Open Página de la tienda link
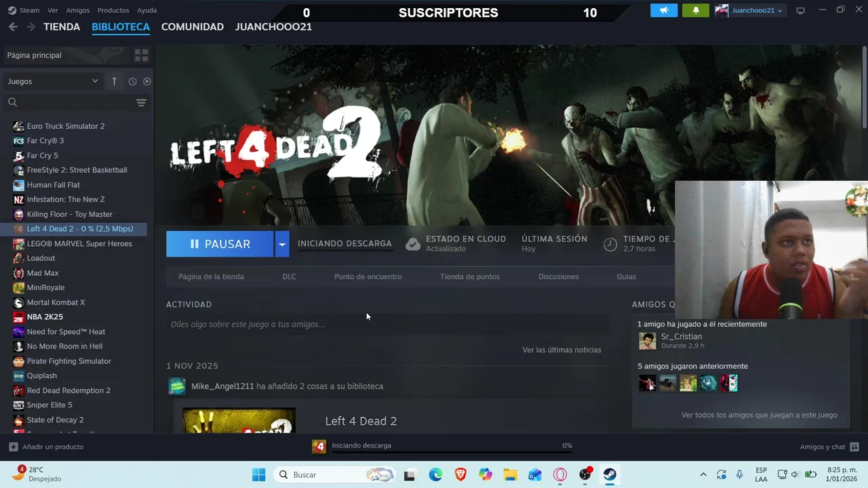The height and width of the screenshot is (488, 868). tap(211, 277)
